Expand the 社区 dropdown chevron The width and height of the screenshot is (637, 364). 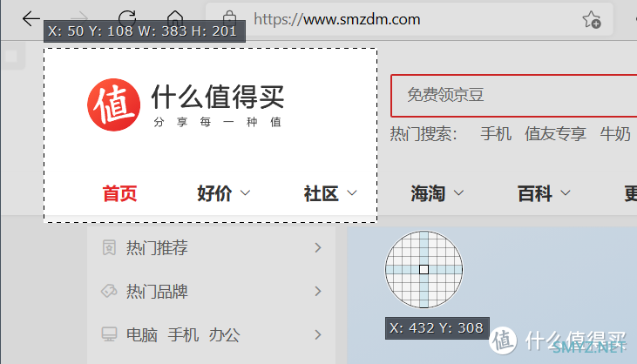coord(352,192)
